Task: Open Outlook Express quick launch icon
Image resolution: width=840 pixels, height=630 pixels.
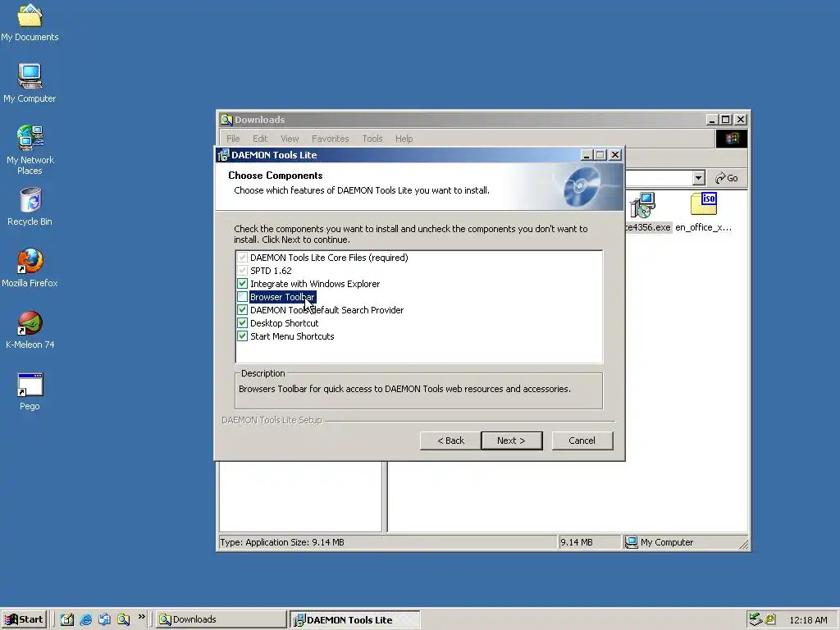Action: 104,619
